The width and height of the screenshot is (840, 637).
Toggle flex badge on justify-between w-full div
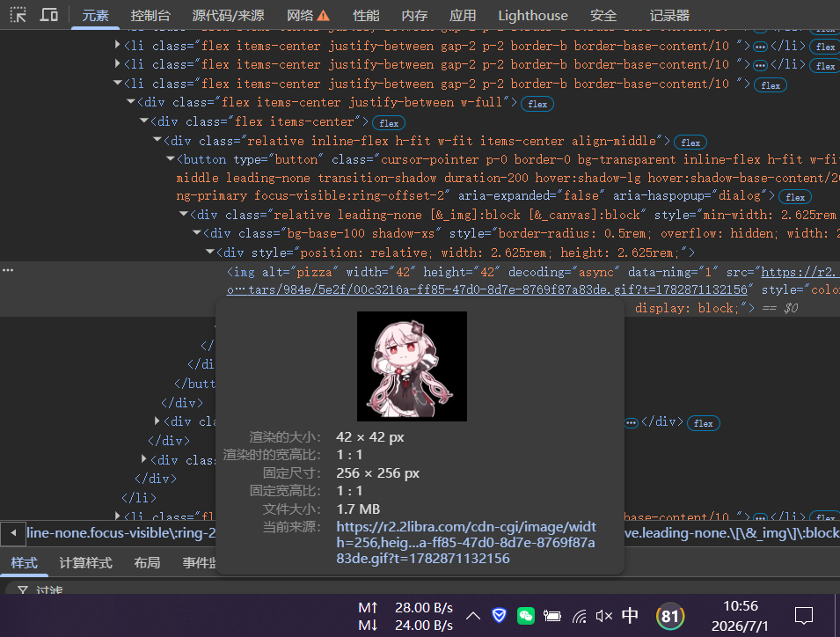point(537,104)
